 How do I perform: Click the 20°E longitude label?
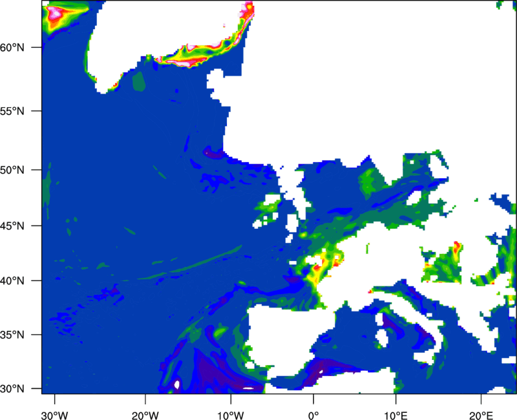click(x=481, y=415)
